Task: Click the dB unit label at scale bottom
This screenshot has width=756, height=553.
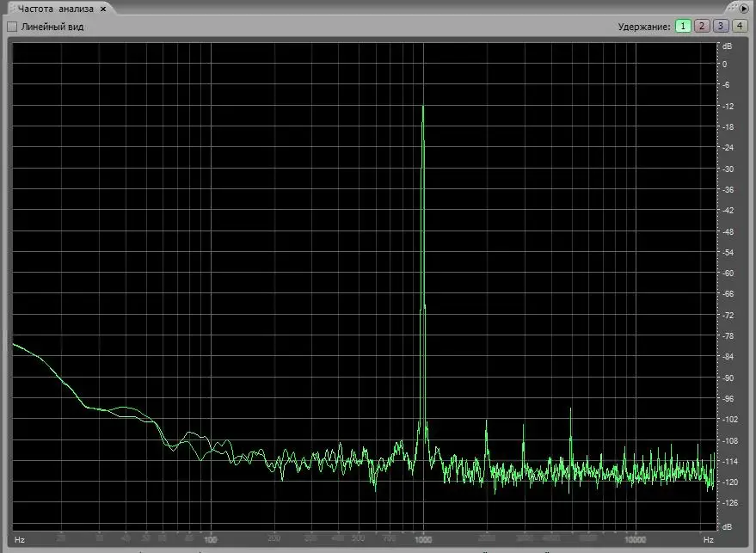Action: coord(727,527)
